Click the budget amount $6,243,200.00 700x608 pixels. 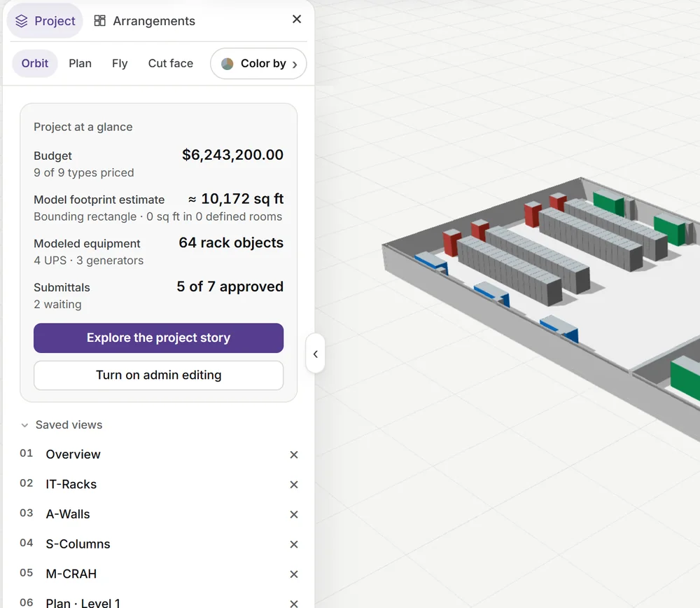click(x=232, y=155)
